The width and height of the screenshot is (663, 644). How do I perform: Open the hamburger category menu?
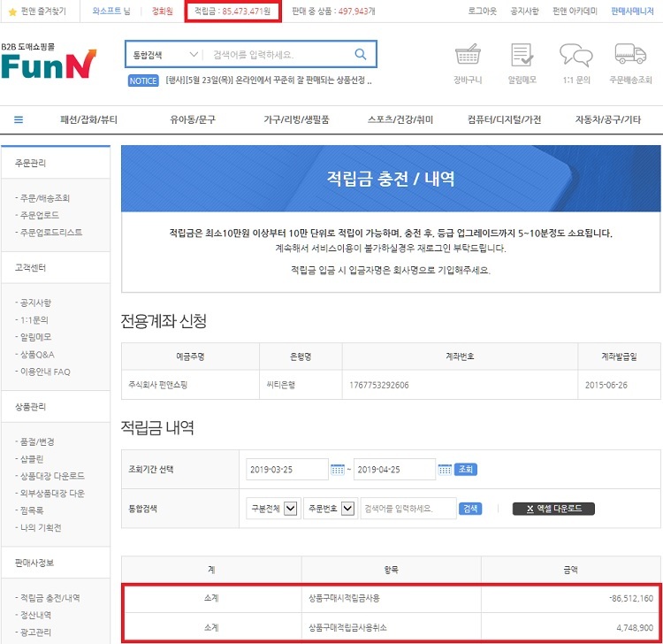point(19,119)
